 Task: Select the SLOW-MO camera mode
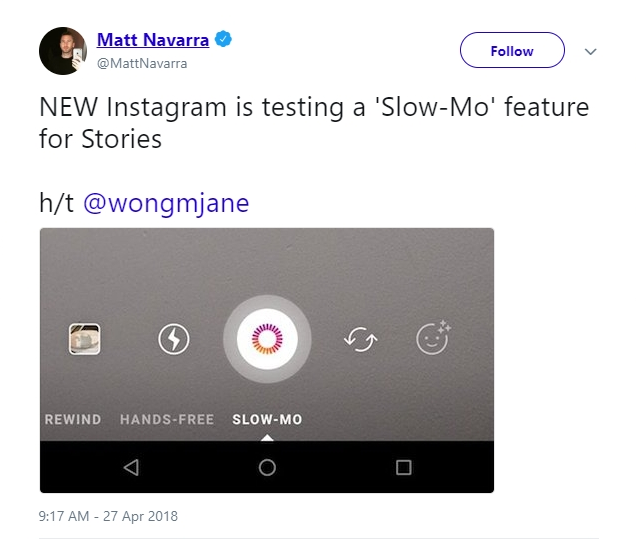[267, 419]
